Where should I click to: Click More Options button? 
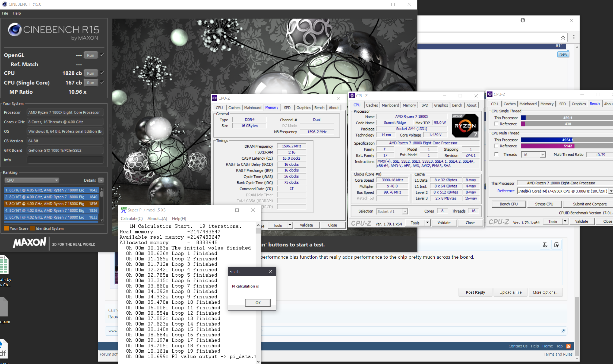pyautogui.click(x=546, y=292)
